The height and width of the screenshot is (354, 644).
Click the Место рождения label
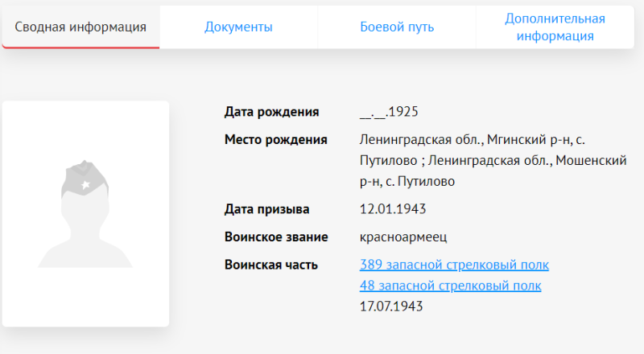tap(275, 140)
